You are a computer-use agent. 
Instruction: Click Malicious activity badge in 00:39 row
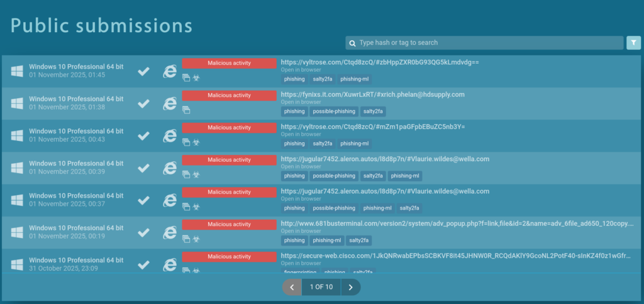[229, 160]
